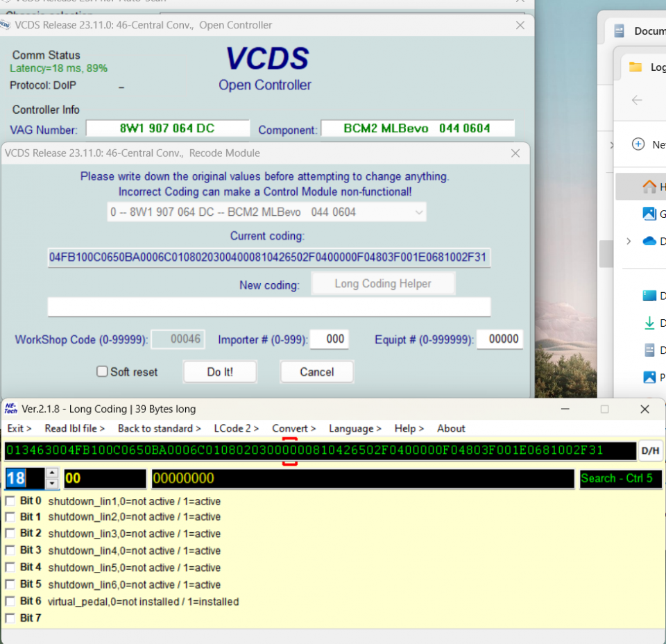666x644 pixels.
Task: Click the NE-Tech logo in Long Coding title bar
Action: [10, 409]
